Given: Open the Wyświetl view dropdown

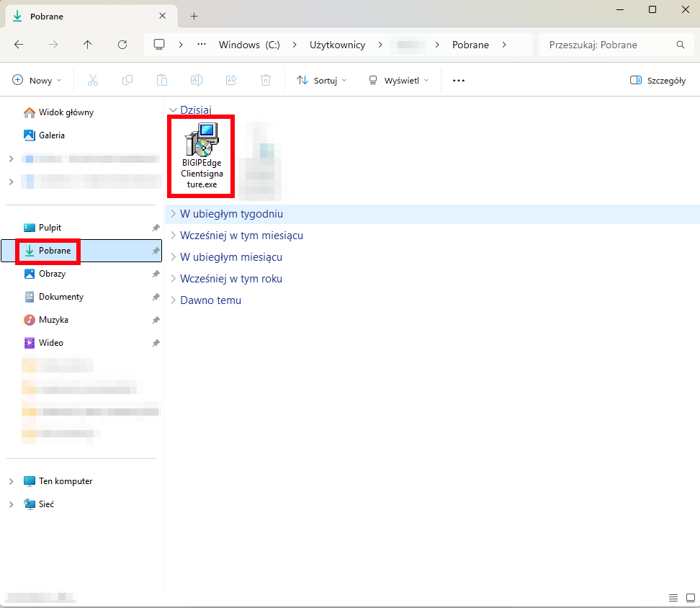Looking at the screenshot, I should (x=398, y=81).
